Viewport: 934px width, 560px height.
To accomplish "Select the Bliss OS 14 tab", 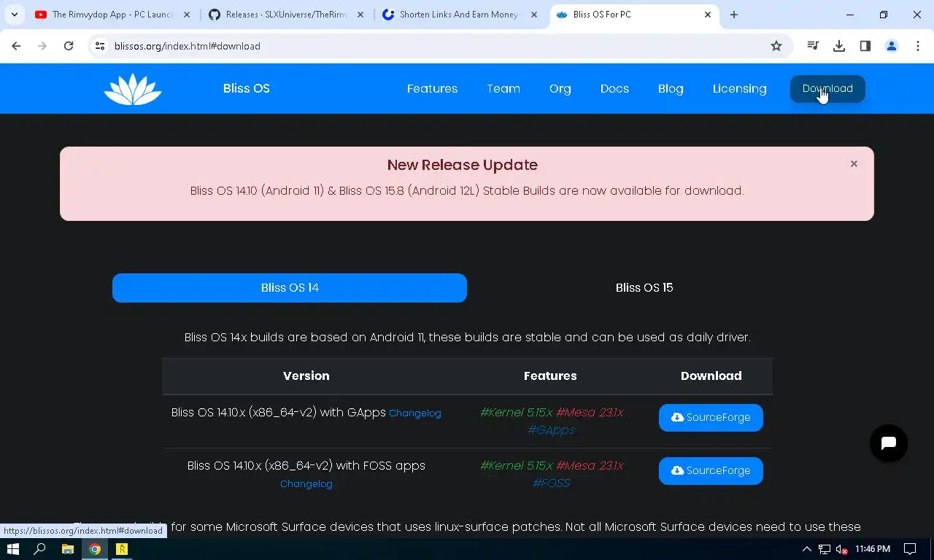I will [x=290, y=287].
